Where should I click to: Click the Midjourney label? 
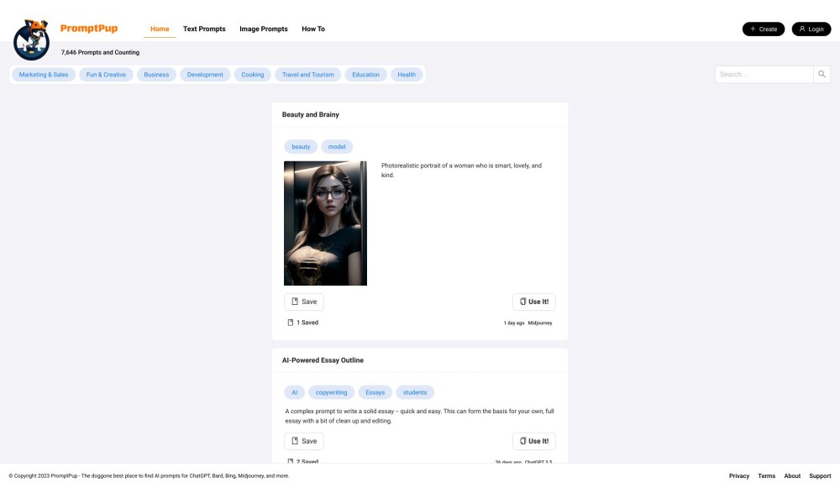click(x=540, y=323)
